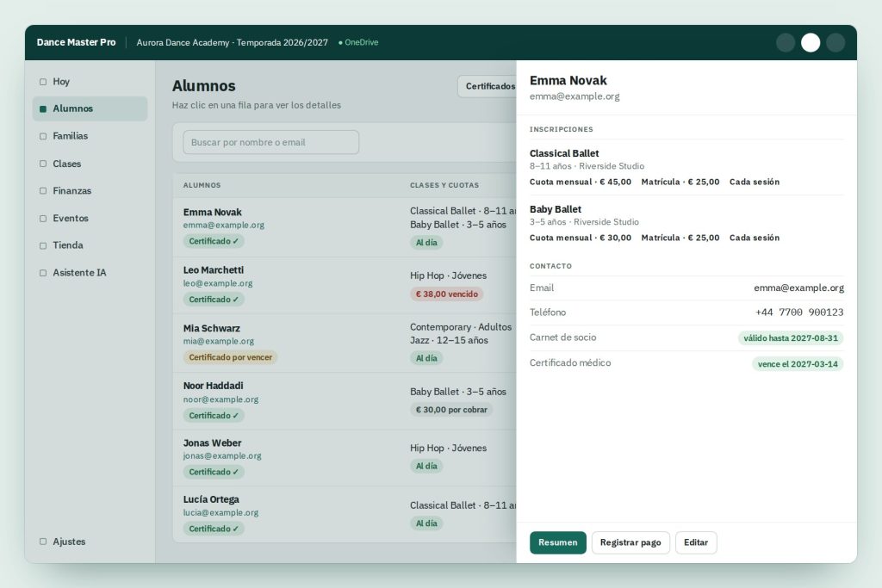Select the Jonas Weber student row

(x=345, y=458)
